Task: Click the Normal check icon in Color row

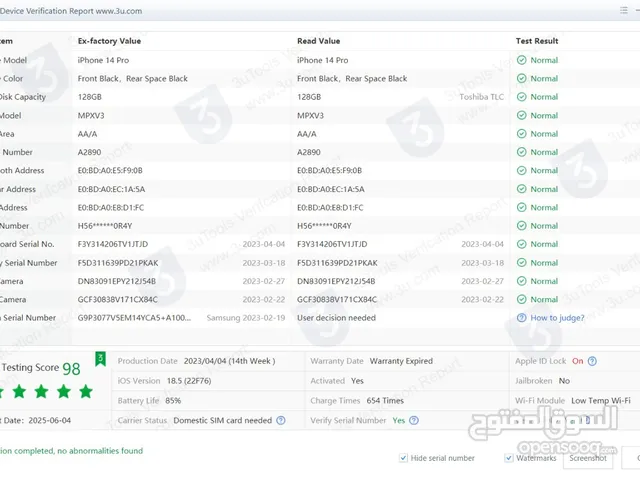Action: pyautogui.click(x=521, y=78)
